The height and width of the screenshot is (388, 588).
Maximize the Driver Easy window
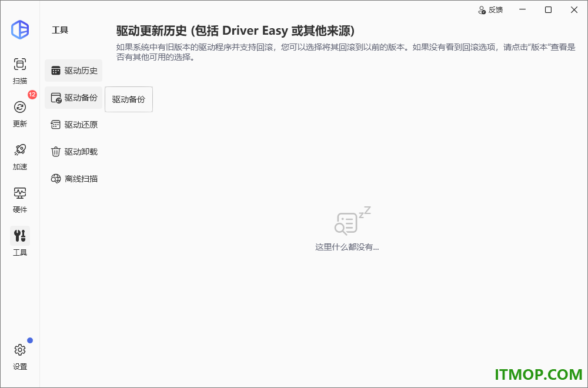[x=548, y=10]
